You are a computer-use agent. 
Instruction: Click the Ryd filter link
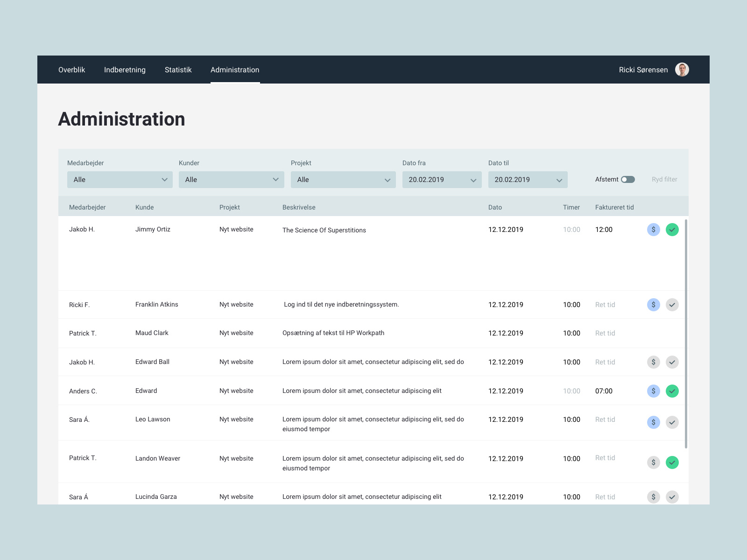click(x=664, y=179)
